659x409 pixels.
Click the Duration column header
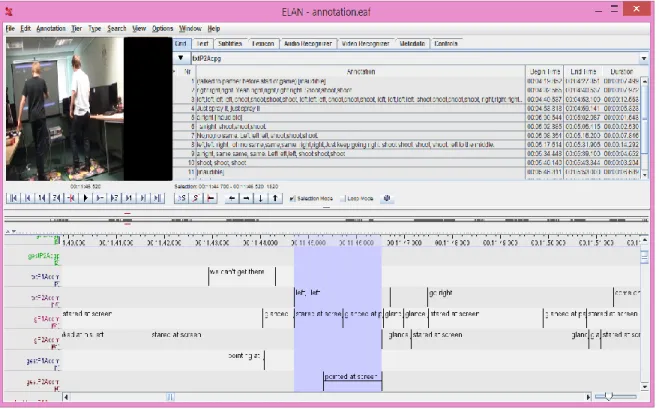[621, 71]
